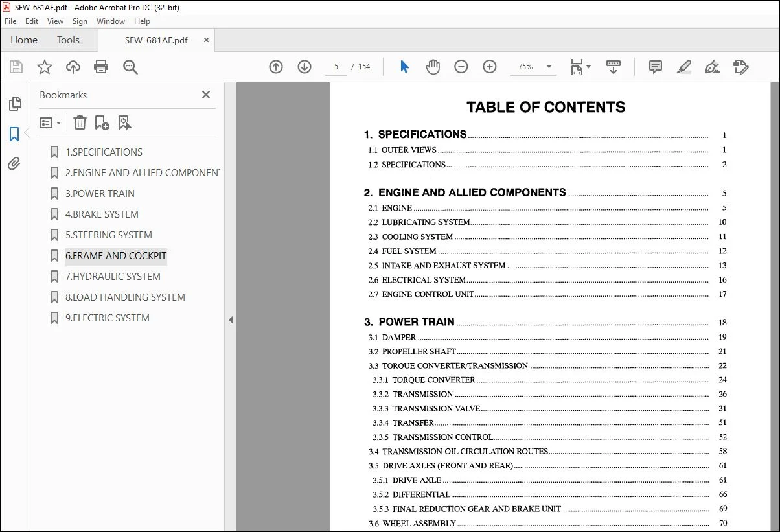Print the document with the printer icon

(101, 67)
